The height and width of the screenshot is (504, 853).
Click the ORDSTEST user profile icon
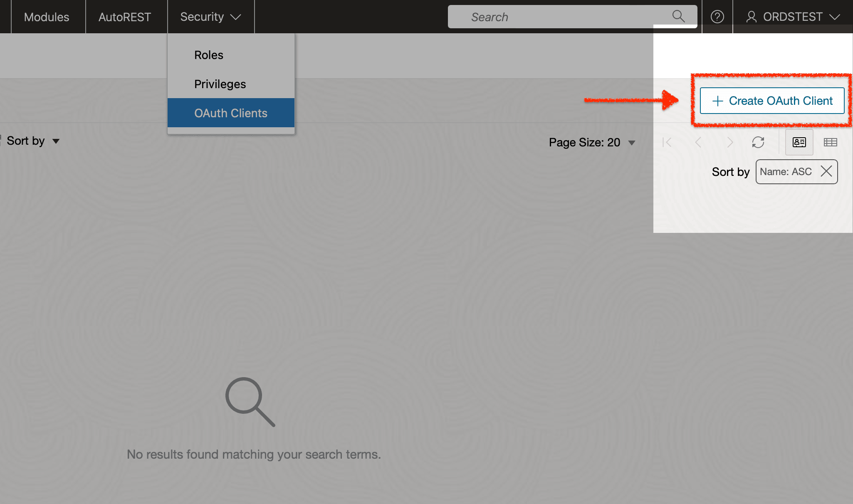coord(751,17)
